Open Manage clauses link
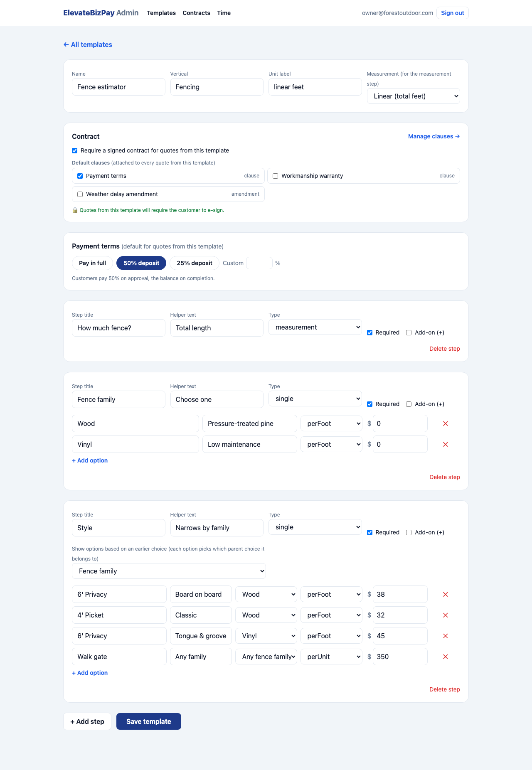 [x=434, y=136]
